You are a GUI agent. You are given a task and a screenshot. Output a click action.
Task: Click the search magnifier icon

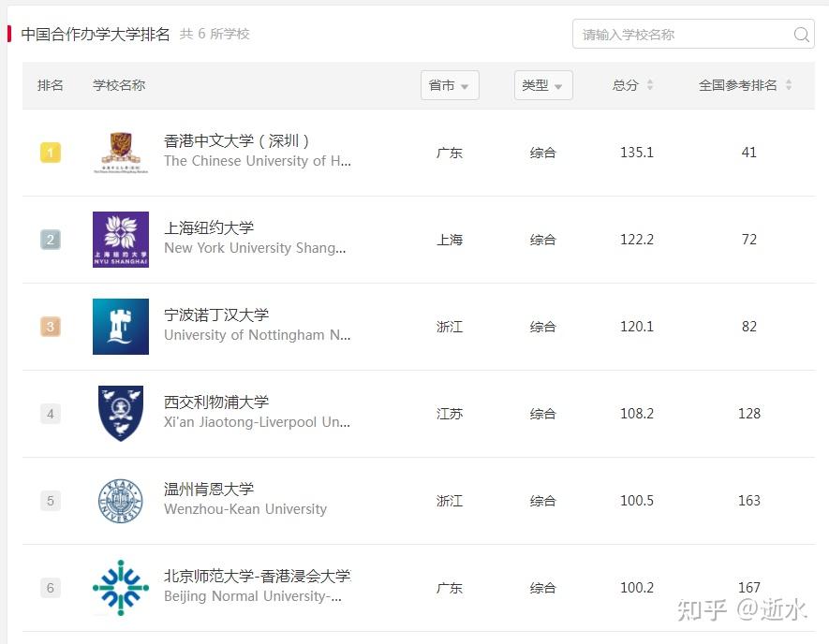coord(801,34)
